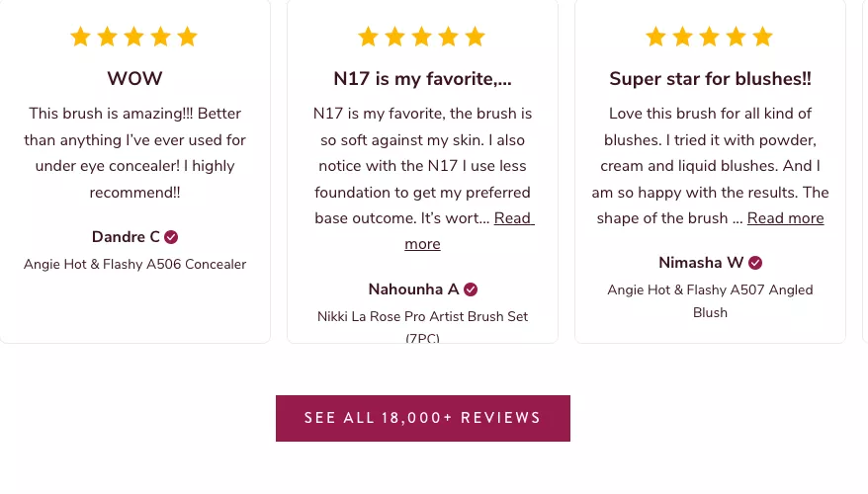Expand Nimasha W's review via Read more
This screenshot has width=868, height=494.
(x=785, y=218)
